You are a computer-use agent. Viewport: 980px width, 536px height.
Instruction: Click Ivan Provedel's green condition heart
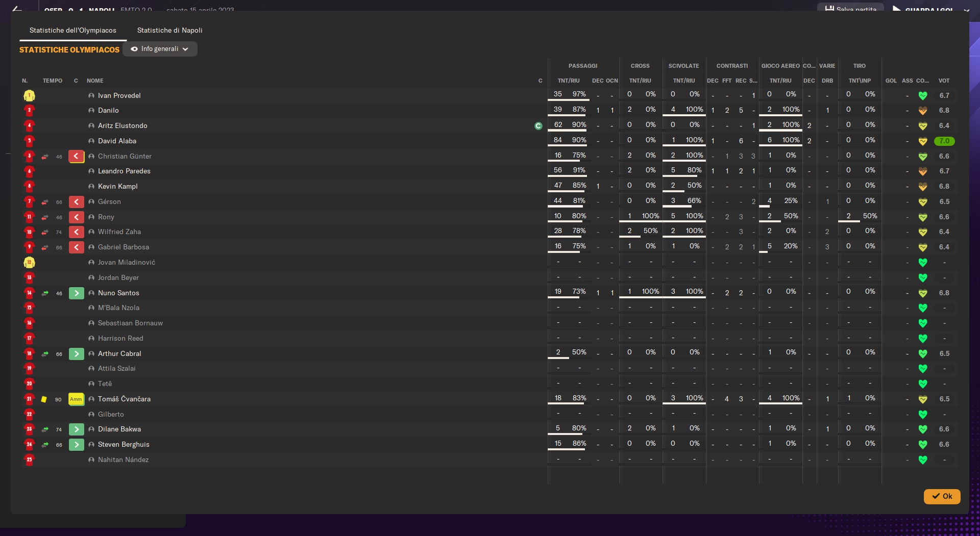pyautogui.click(x=922, y=95)
